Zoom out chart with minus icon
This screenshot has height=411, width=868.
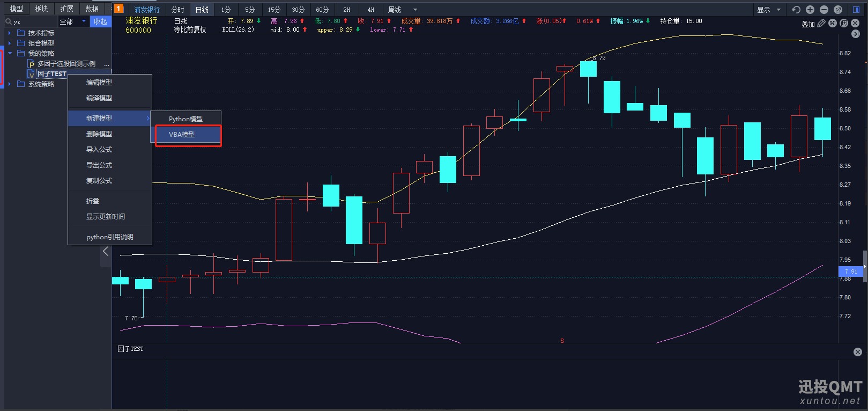pyautogui.click(x=824, y=10)
